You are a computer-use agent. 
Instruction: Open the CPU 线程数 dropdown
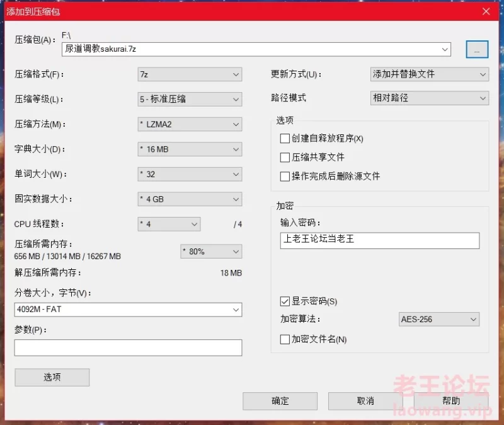pos(169,224)
